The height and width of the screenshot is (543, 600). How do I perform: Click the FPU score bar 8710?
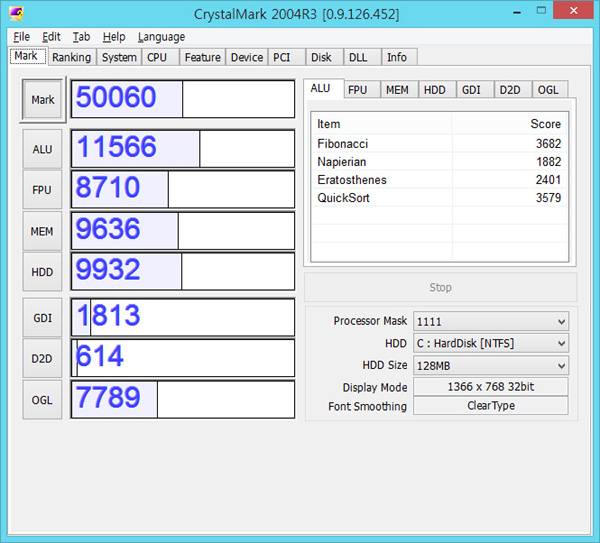[183, 189]
